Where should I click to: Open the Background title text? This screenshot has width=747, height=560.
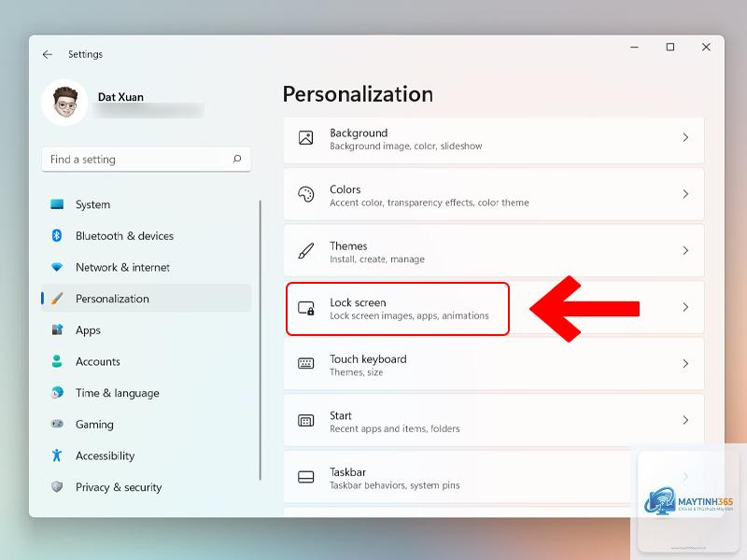(359, 133)
